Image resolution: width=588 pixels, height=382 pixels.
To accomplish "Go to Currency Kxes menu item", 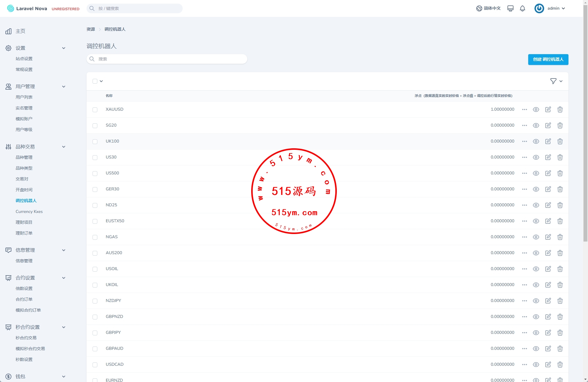I will click(x=29, y=211).
